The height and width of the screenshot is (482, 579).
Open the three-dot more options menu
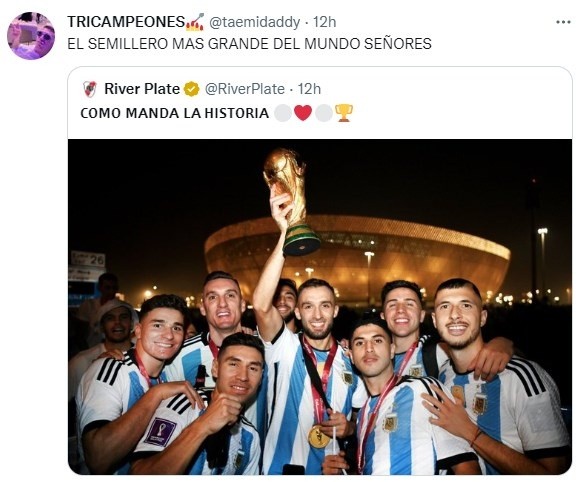point(563,22)
